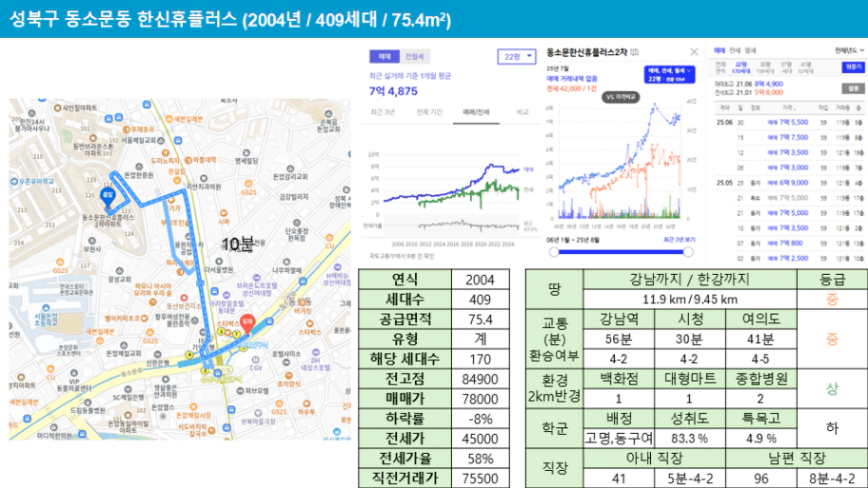The image size is (868, 488).
Task: Click the VS 가격비교 button
Action: (621, 97)
